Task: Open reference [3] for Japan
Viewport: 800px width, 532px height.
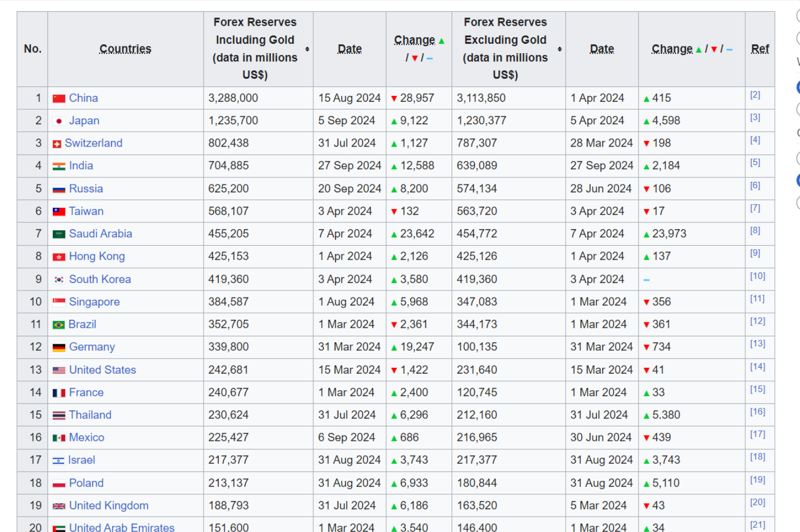Action: click(x=755, y=117)
